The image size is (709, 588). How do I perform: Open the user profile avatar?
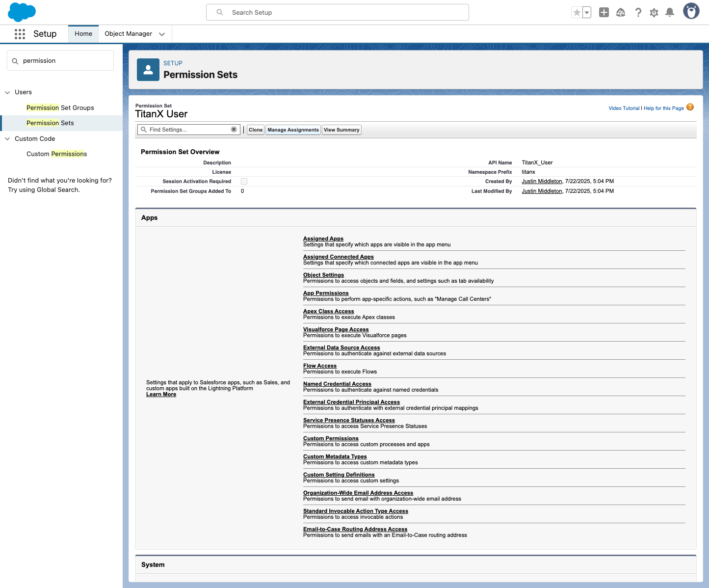(x=691, y=11)
